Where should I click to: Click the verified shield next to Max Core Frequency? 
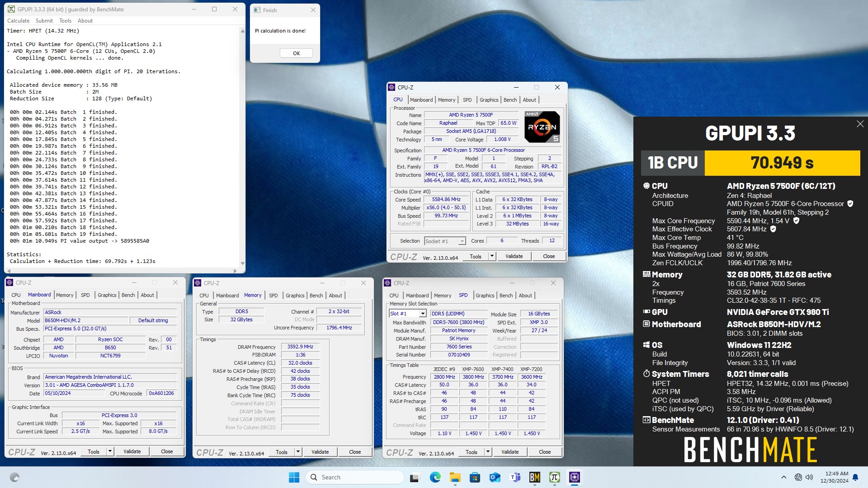pos(796,221)
